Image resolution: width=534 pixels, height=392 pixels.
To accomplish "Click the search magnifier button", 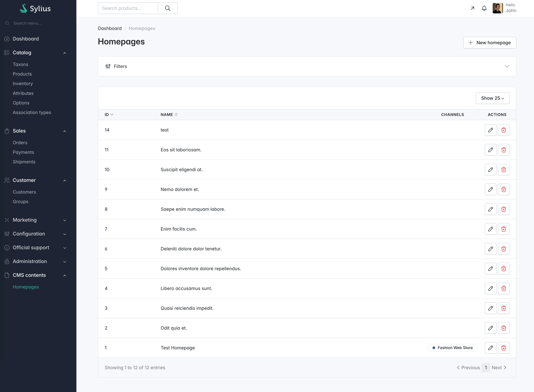I will click(x=168, y=8).
